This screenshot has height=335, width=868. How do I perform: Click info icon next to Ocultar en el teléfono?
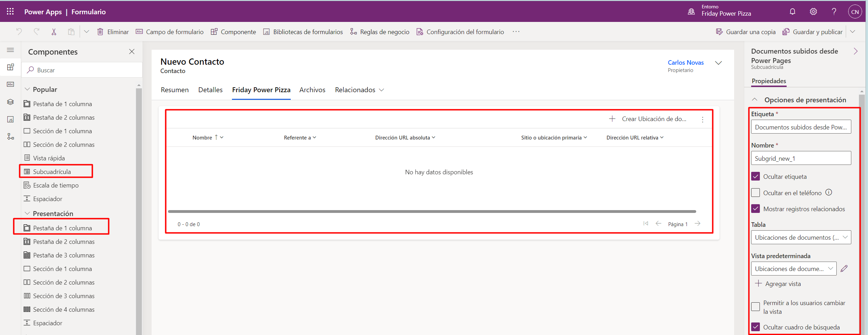(829, 192)
